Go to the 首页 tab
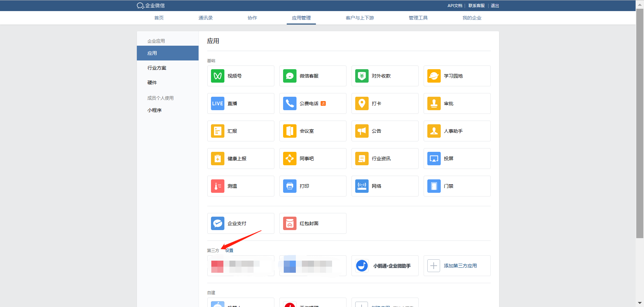This screenshot has width=644, height=307. click(159, 18)
